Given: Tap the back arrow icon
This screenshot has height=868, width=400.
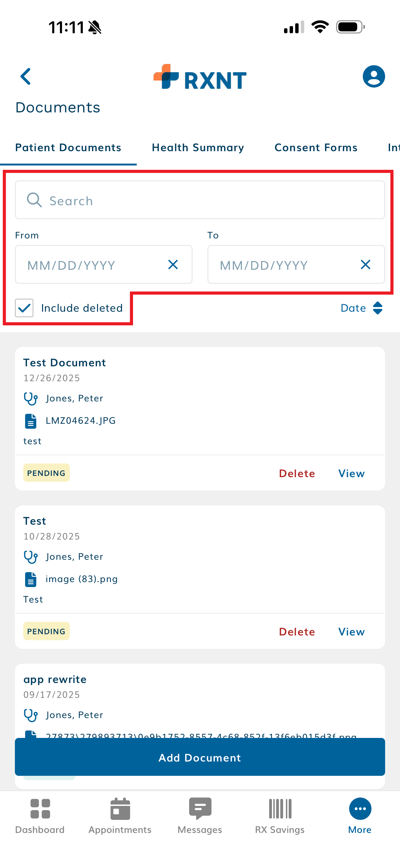Looking at the screenshot, I should pyautogui.click(x=26, y=76).
